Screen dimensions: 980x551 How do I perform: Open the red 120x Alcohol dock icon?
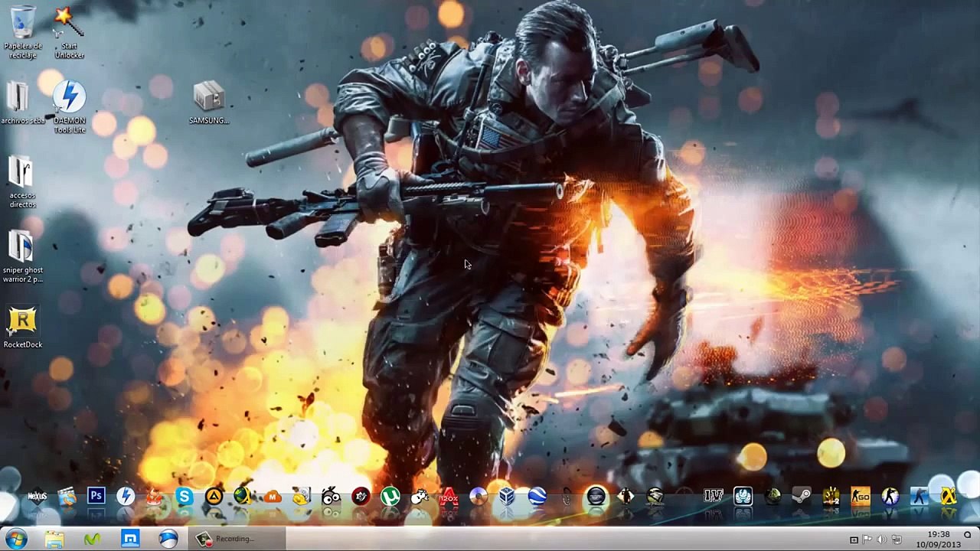[x=449, y=497]
